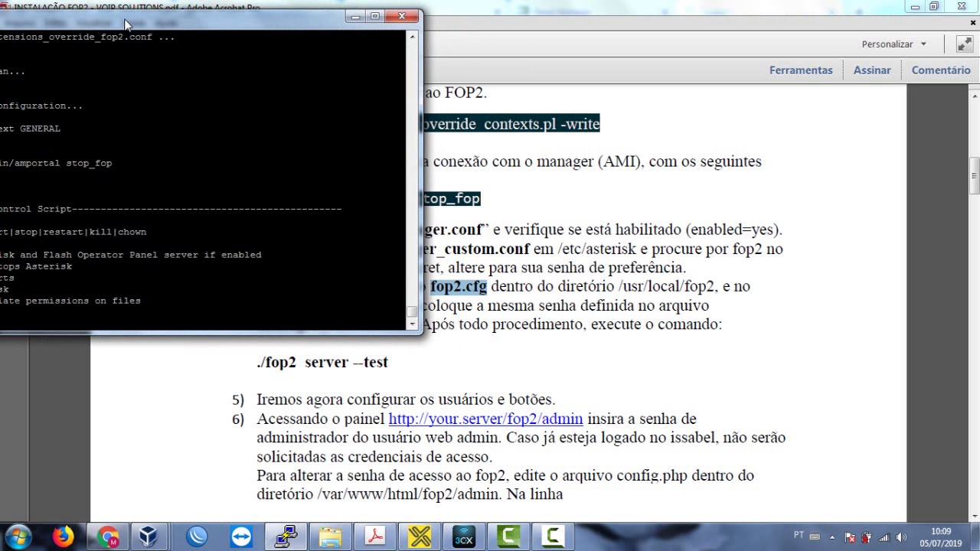Open the Windows Start menu
The width and height of the screenshot is (980, 551).
click(18, 536)
